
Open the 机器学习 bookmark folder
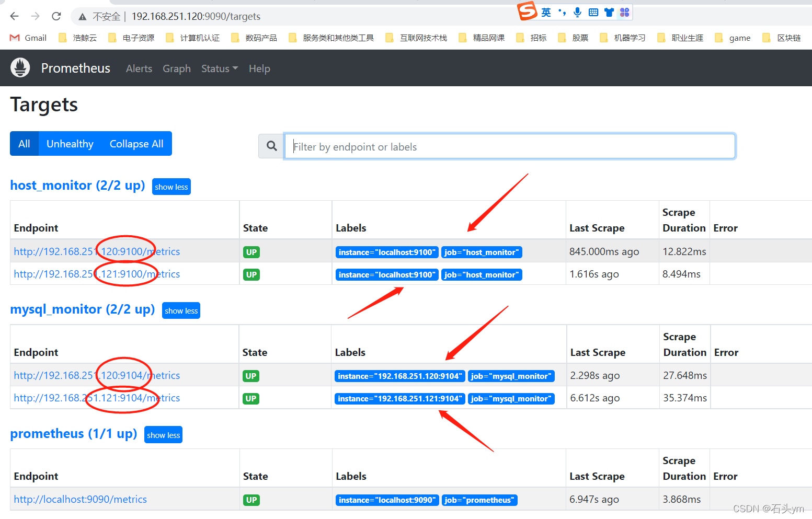tap(623, 38)
